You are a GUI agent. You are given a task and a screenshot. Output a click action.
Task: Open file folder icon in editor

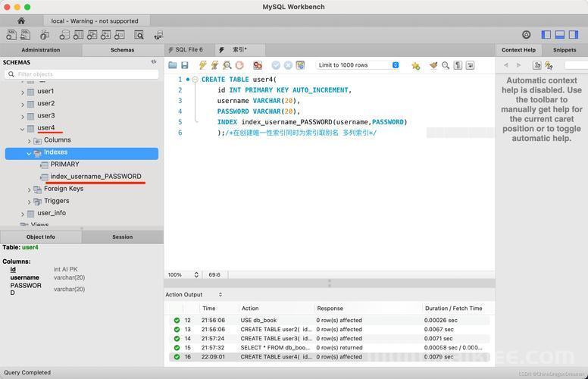[x=173, y=65]
